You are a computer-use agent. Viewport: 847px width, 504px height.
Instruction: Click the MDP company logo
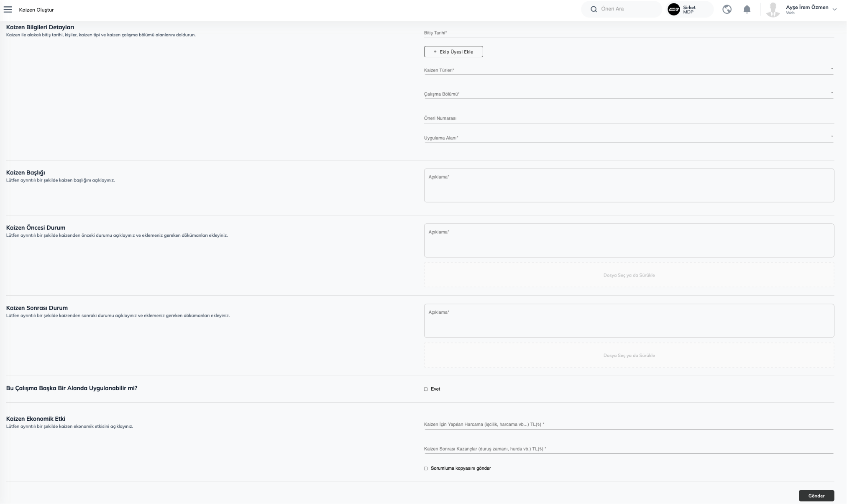pyautogui.click(x=673, y=9)
